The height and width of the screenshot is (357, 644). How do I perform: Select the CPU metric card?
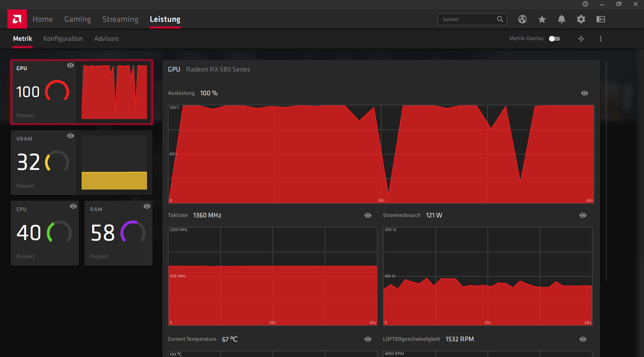[45, 233]
